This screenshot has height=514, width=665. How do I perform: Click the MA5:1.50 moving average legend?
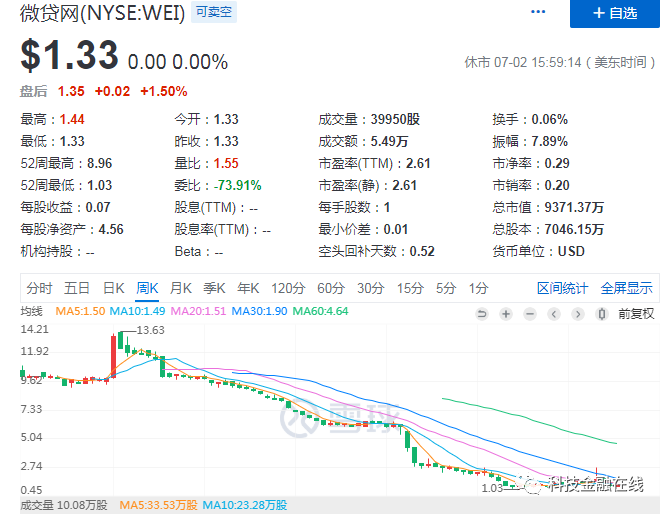80,311
